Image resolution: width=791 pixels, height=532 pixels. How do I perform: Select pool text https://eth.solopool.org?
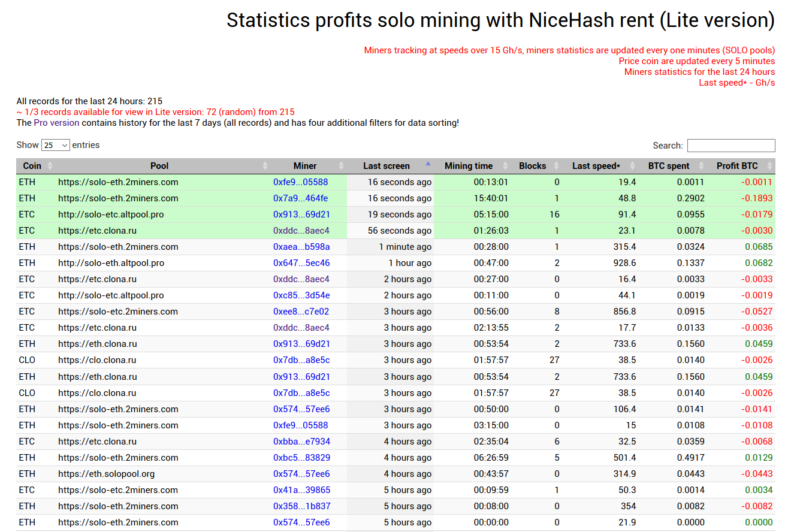[107, 474]
